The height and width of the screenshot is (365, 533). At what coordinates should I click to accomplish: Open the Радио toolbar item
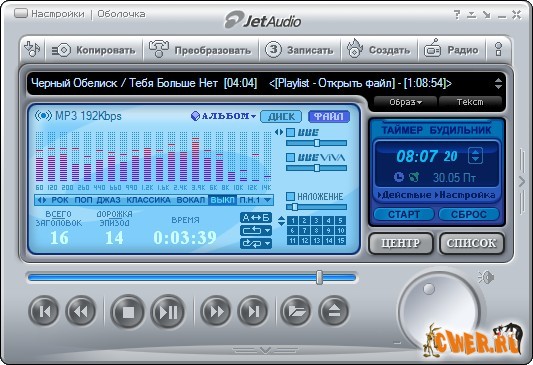pyautogui.click(x=451, y=50)
